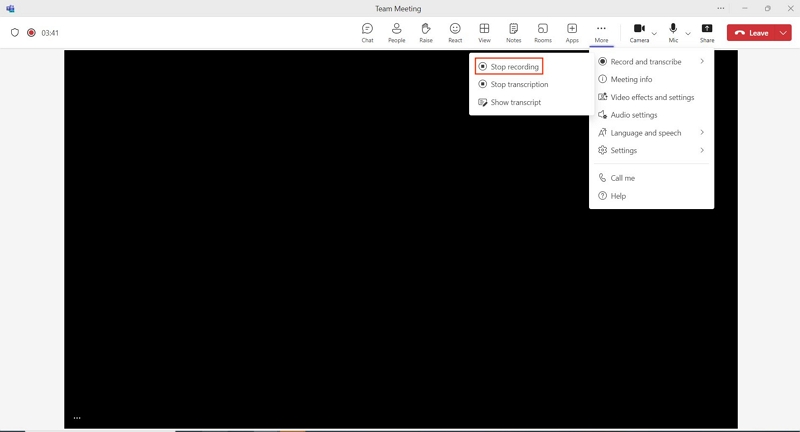
Task: Share your screen content
Action: coord(707,33)
